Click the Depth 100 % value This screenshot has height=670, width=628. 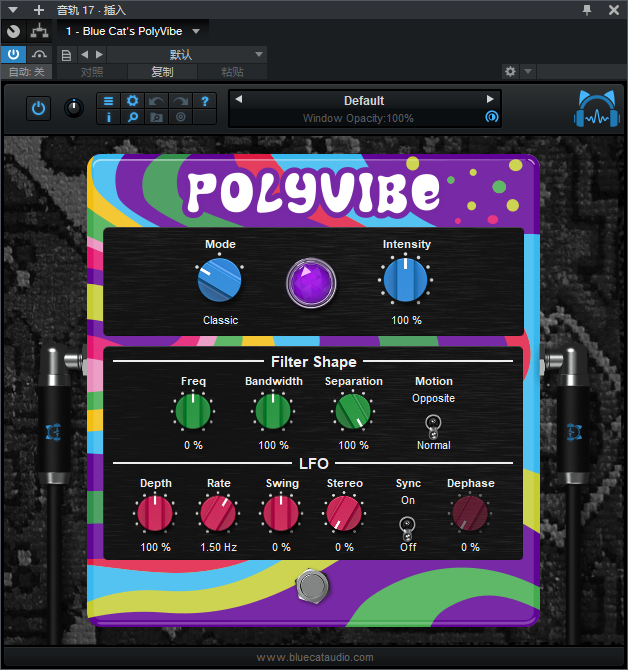coord(156,547)
